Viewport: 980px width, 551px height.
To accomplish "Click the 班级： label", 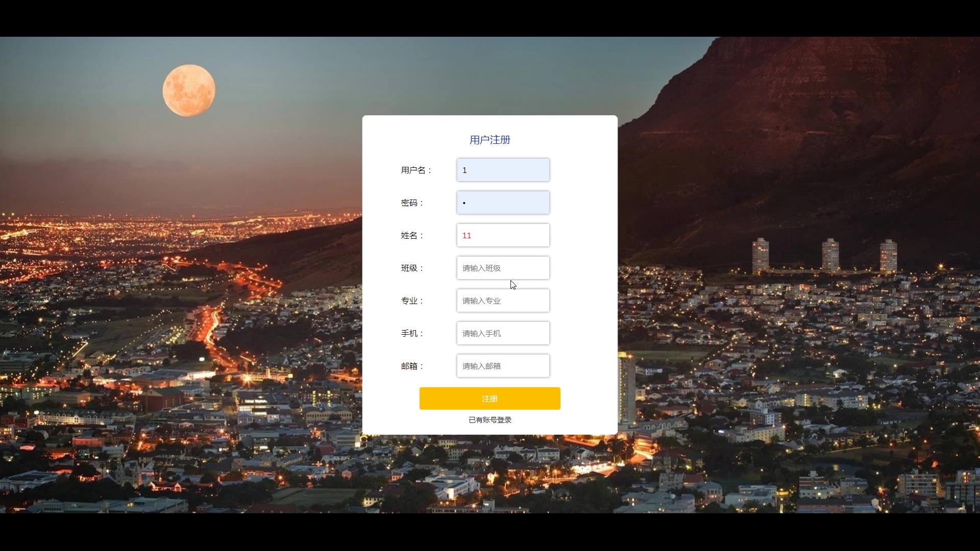I will [x=412, y=268].
